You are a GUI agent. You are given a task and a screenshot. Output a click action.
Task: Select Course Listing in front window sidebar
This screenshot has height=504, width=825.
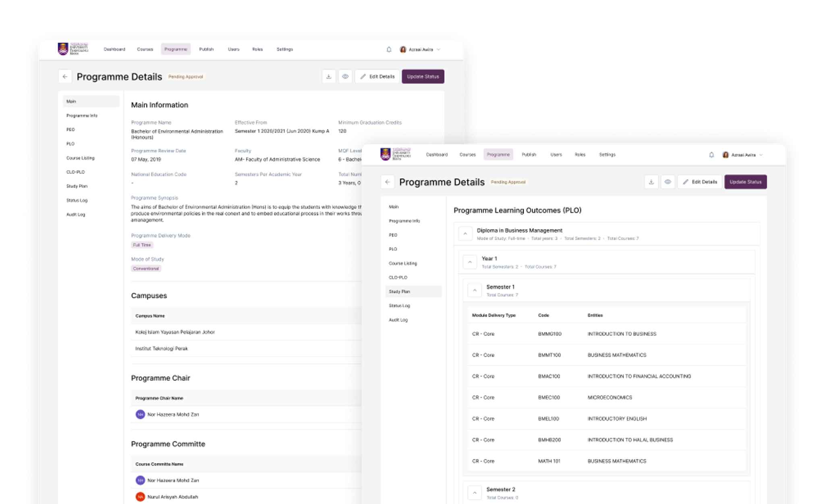[x=403, y=263]
